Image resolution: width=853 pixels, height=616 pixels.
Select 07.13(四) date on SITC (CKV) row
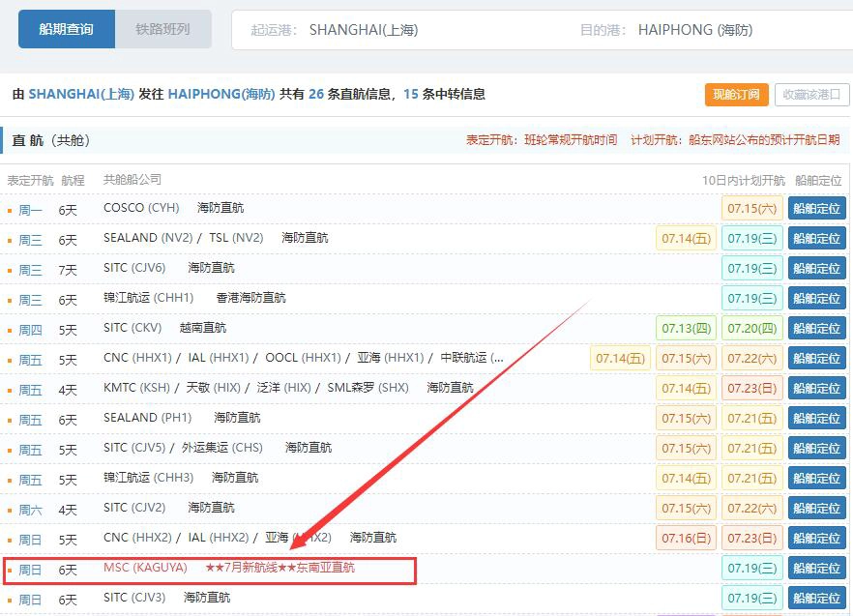coord(686,328)
